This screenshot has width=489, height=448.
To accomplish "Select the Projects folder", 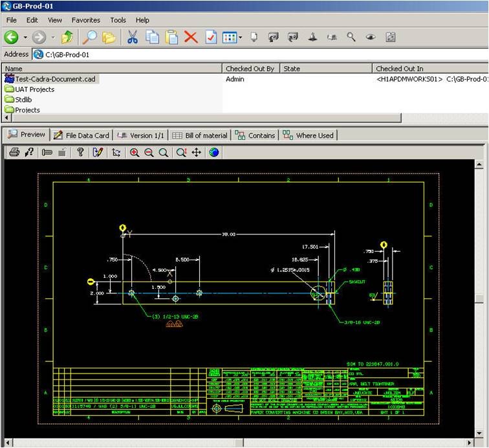I will coord(23,109).
